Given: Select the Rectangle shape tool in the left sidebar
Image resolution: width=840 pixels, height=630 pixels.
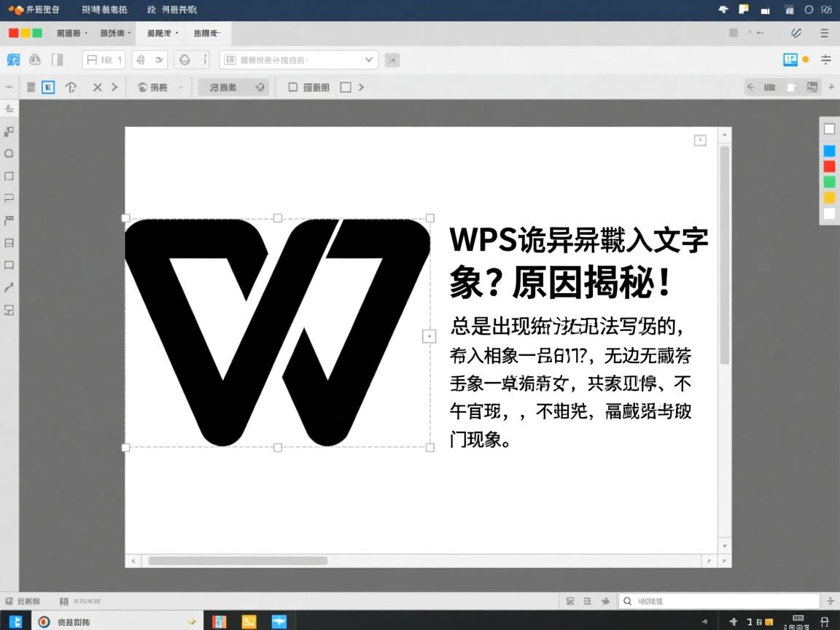Looking at the screenshot, I should [9, 176].
